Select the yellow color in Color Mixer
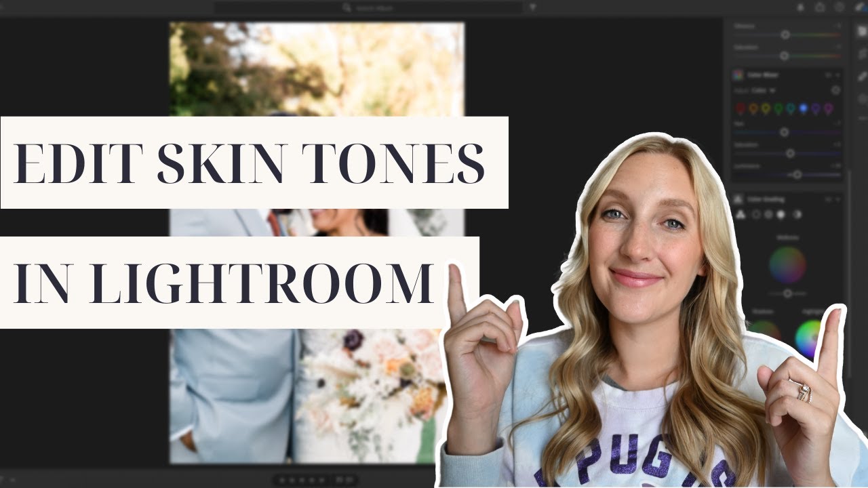The width and height of the screenshot is (868, 488). (x=766, y=108)
